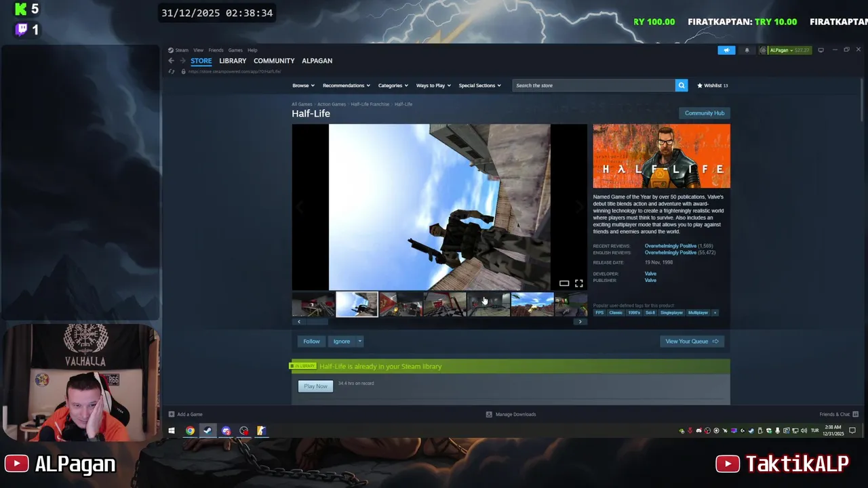Click the Community Hub button

click(705, 113)
